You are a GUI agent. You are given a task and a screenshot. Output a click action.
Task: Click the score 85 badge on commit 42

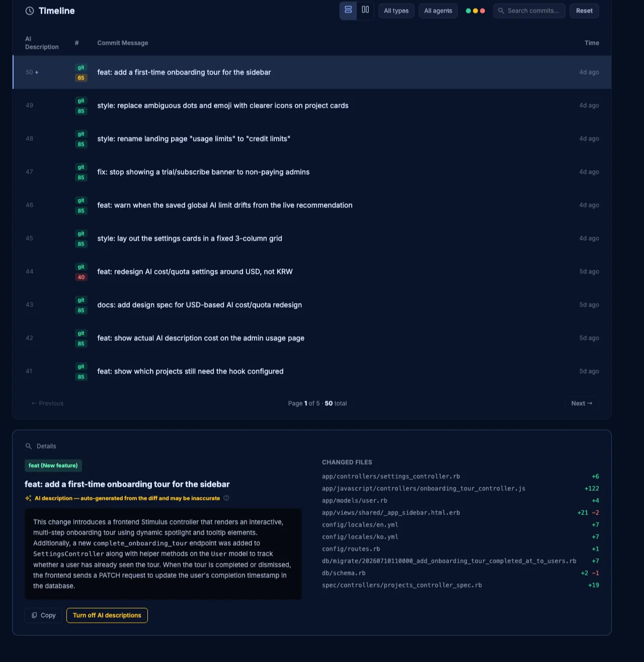click(x=81, y=344)
